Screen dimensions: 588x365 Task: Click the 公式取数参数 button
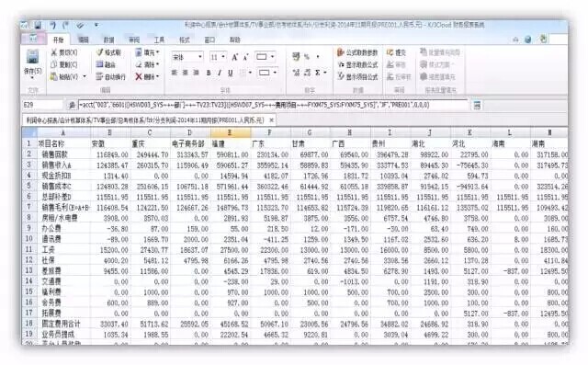357,52
